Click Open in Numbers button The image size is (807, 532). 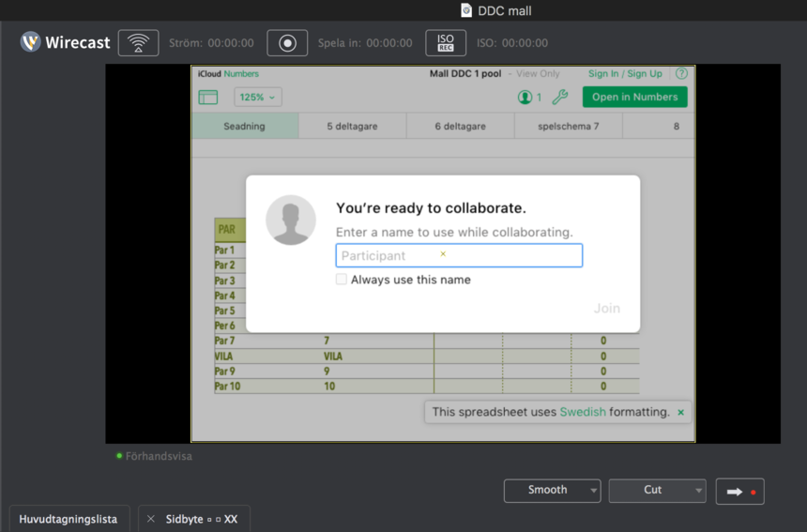634,97
